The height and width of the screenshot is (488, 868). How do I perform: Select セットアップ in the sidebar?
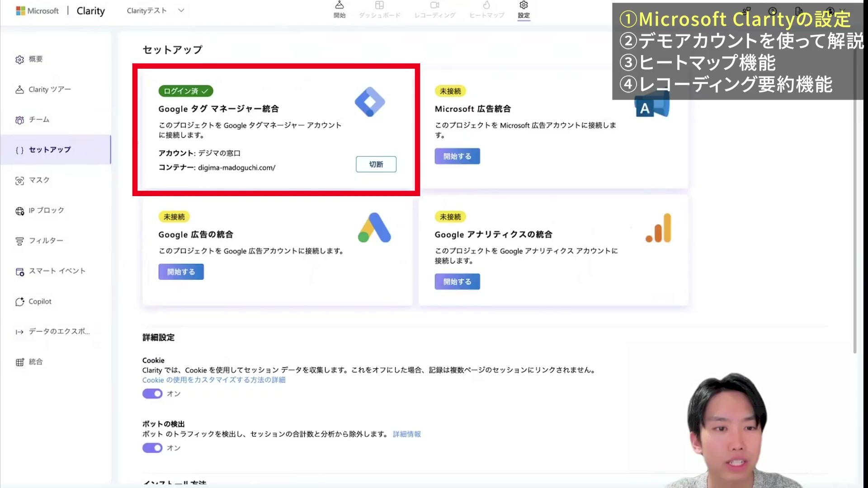click(x=56, y=150)
